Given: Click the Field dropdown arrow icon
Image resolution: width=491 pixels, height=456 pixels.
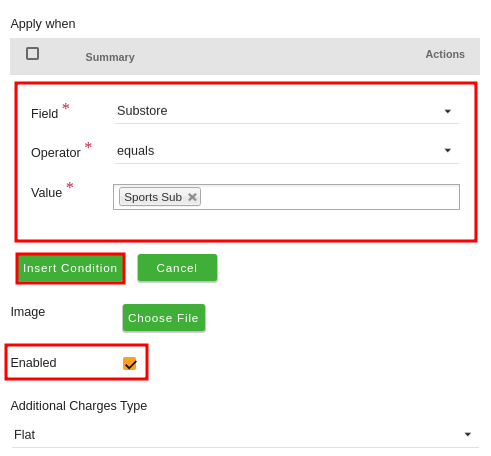Looking at the screenshot, I should point(448,111).
